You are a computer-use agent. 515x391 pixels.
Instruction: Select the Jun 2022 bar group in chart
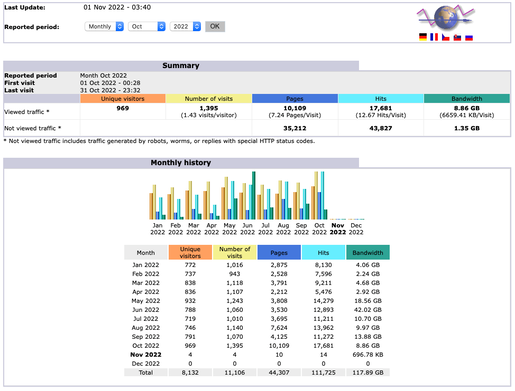(x=247, y=195)
